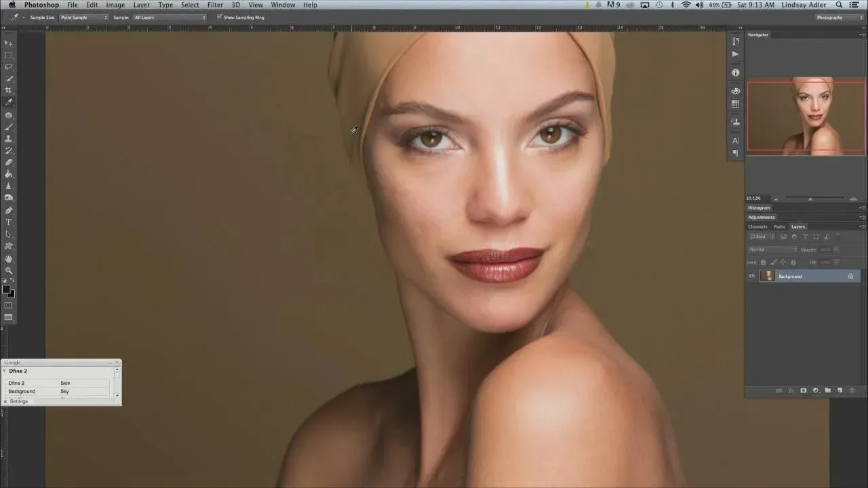Open the Filter menu
868x488 pixels.
(215, 5)
